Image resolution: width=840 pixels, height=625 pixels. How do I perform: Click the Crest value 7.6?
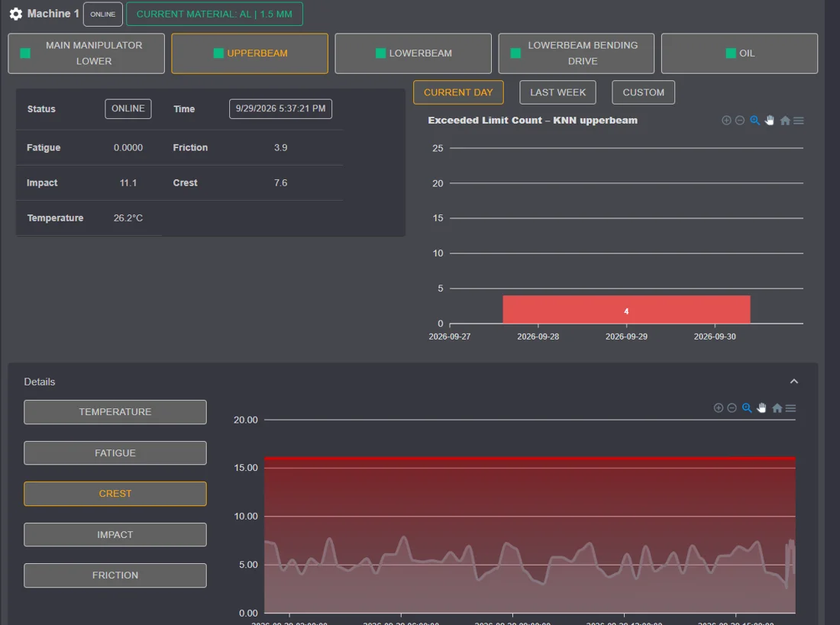point(281,183)
